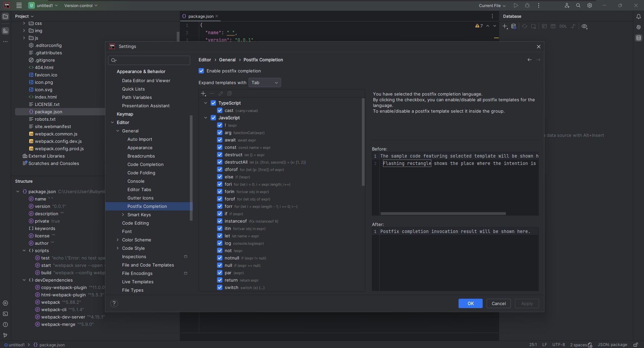Image resolution: width=644 pixels, height=348 pixels.
Task: Click Editor breadcrumb in Settings header
Action: (205, 60)
